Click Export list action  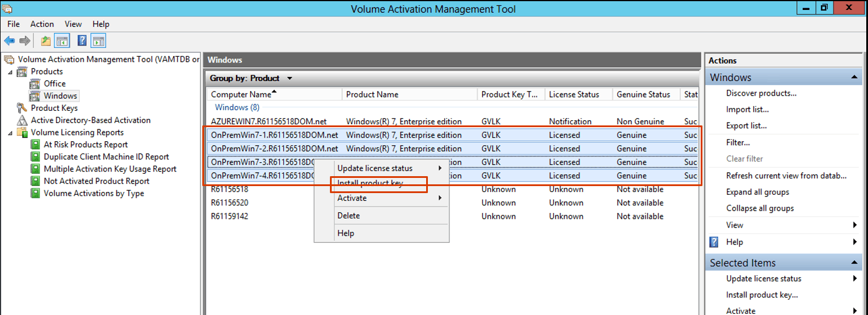click(x=746, y=126)
